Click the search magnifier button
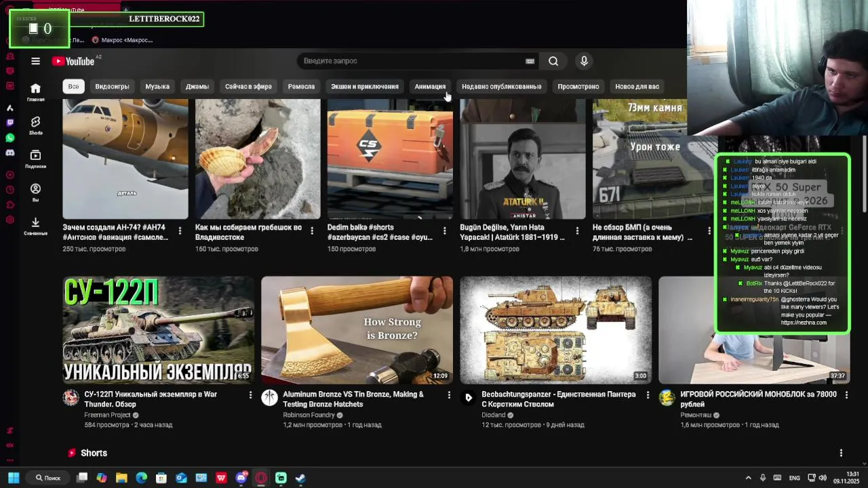The width and height of the screenshot is (868, 488). 553,61
